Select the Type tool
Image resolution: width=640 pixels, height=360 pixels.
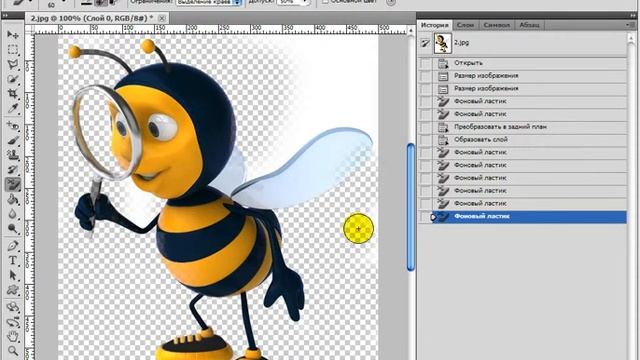tap(13, 260)
